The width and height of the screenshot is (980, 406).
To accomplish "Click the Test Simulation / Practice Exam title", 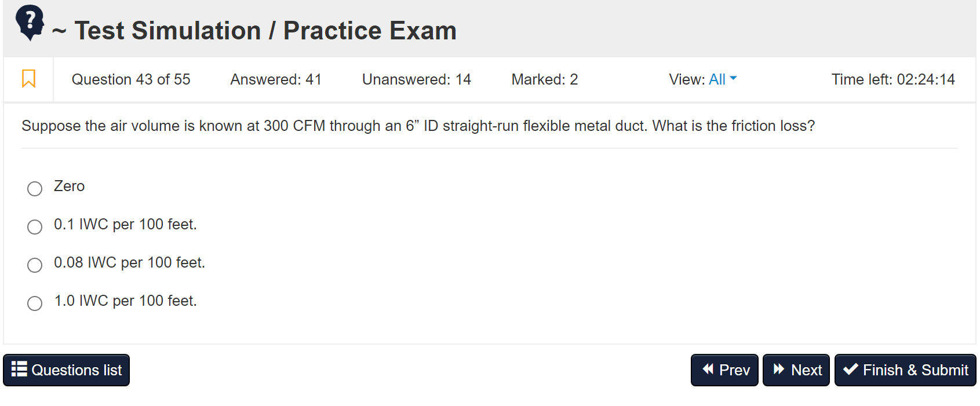I will (x=265, y=31).
